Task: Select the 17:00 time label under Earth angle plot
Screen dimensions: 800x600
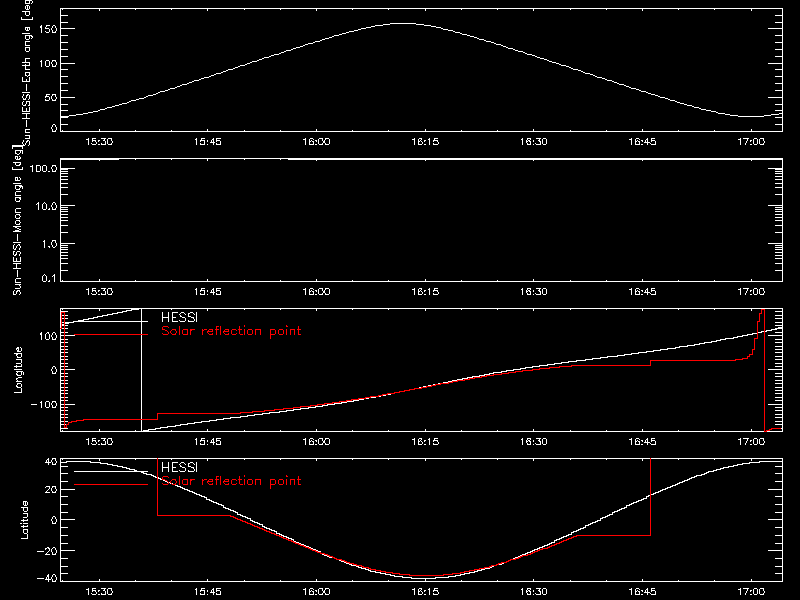Action: 751,141
